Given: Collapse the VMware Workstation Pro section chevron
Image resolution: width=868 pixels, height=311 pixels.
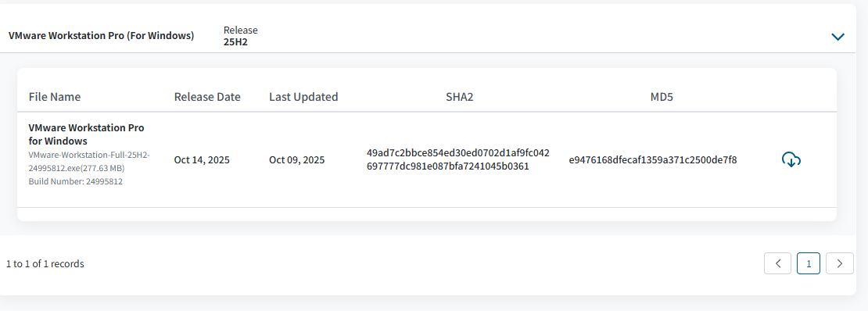Looking at the screenshot, I should coord(838,37).
